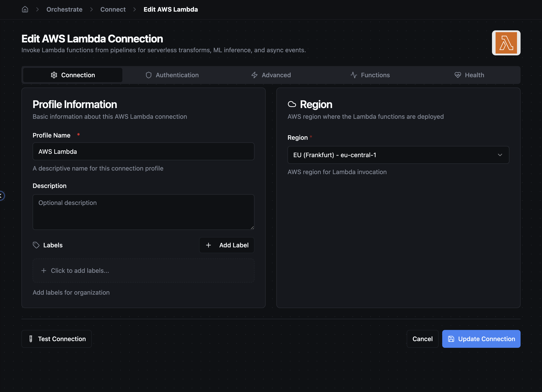The width and height of the screenshot is (542, 392).
Task: Click the plus icon on Add Label
Action: 208,245
